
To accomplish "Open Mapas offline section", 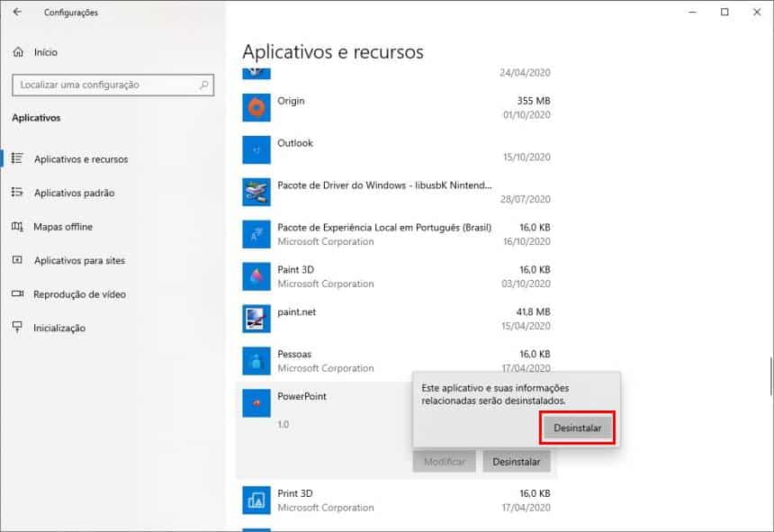I will pos(63,227).
